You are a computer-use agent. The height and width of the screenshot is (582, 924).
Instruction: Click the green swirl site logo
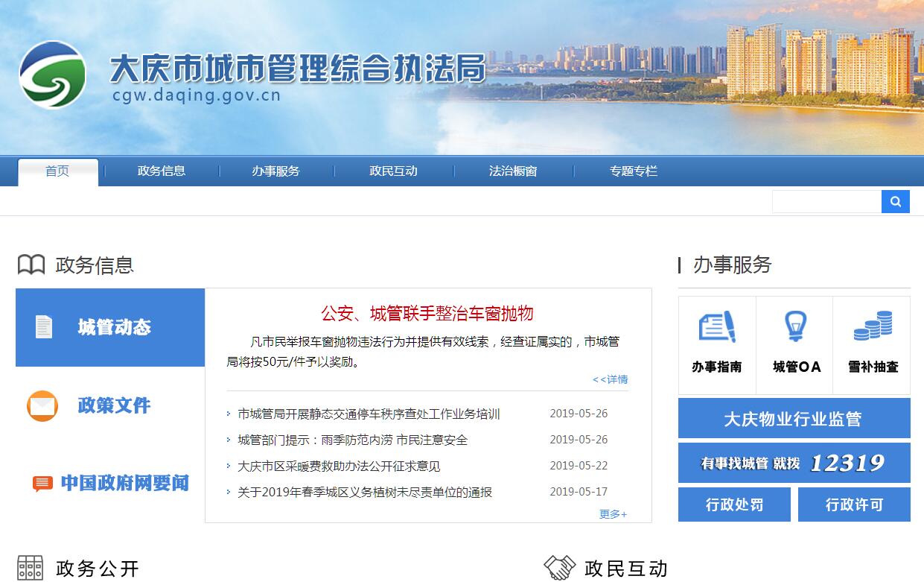pos(52,75)
